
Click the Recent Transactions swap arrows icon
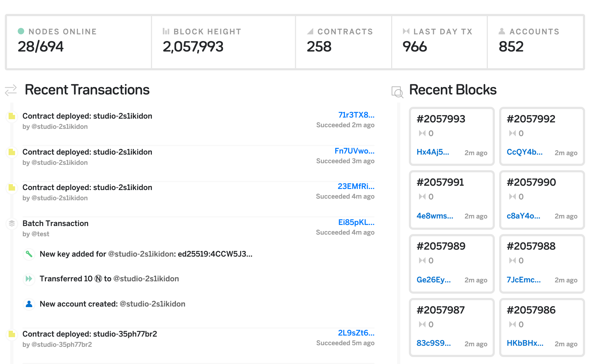pyautogui.click(x=11, y=90)
